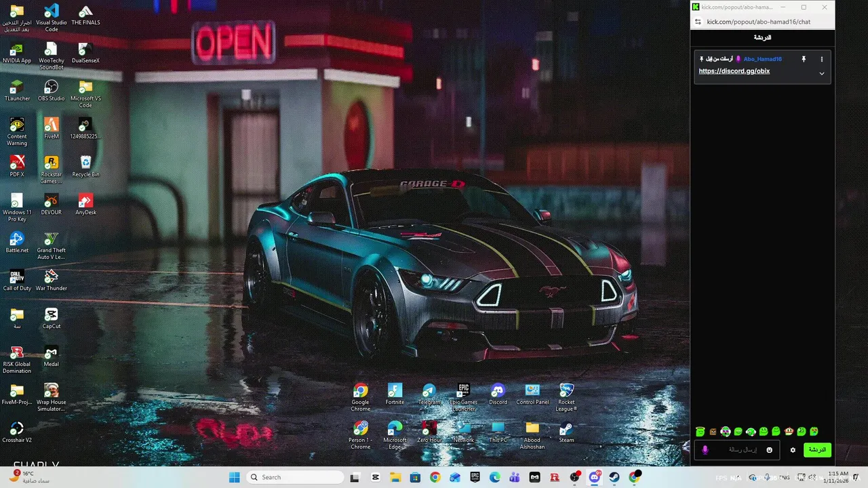Open site information icon in address bar
Viewport: 868px width, 488px height.
698,22
